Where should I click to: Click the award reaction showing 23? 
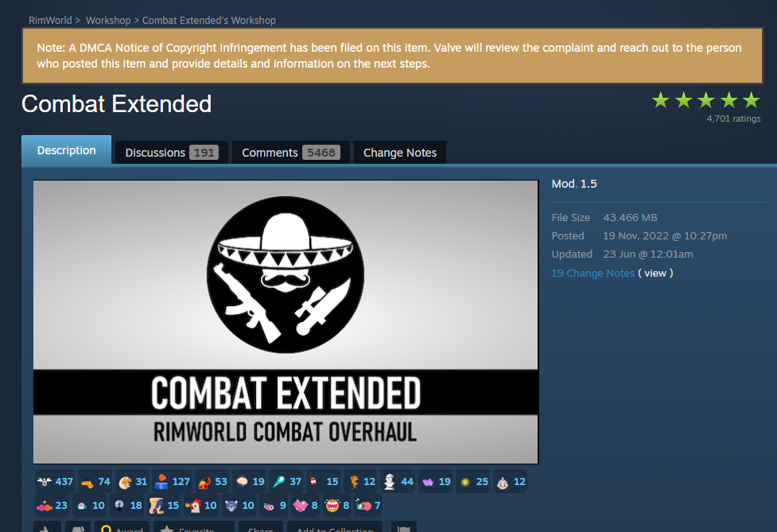(52, 505)
